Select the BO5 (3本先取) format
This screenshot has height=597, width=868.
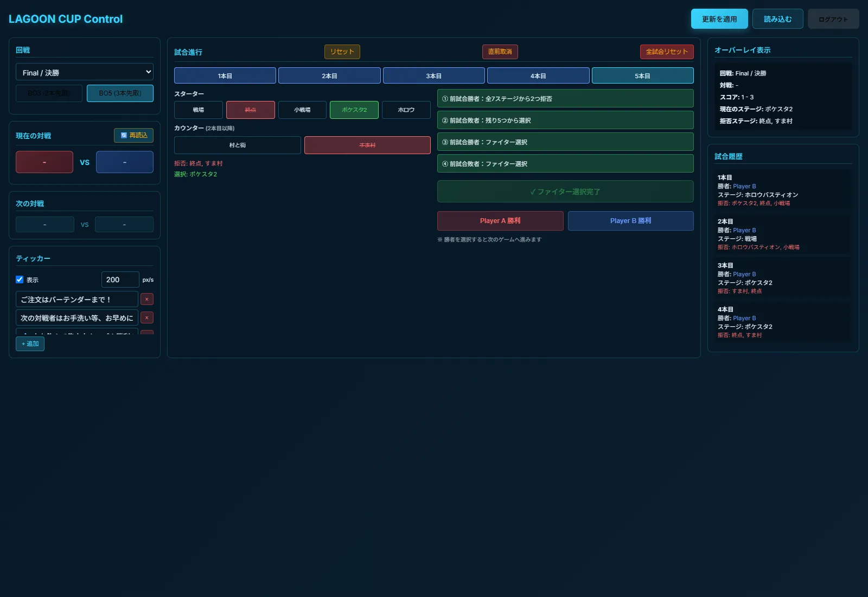[120, 93]
